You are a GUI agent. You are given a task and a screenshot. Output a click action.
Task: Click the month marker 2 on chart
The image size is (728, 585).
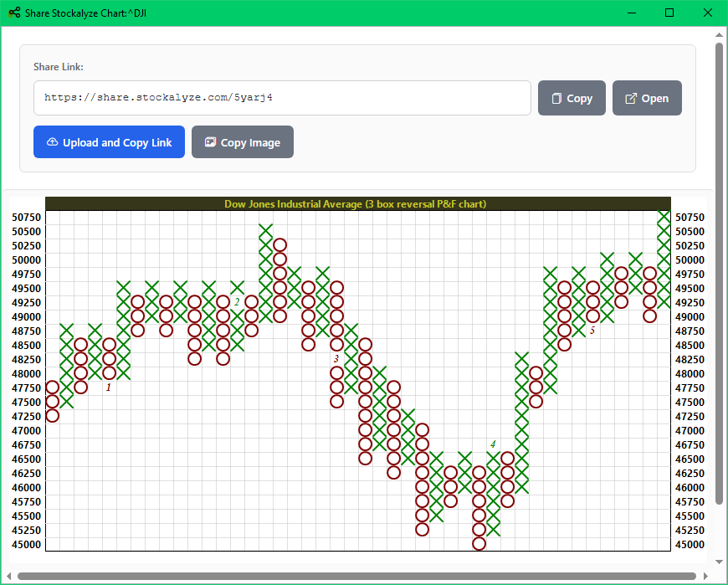(237, 302)
